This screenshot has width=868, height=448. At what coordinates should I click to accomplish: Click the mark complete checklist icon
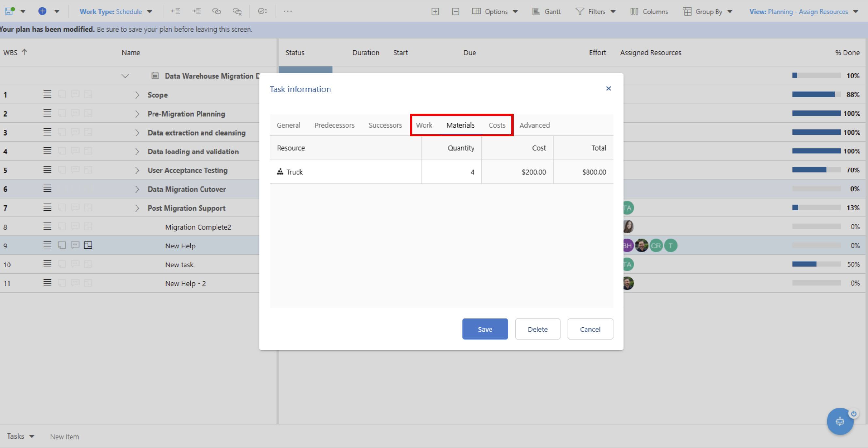coord(263,11)
